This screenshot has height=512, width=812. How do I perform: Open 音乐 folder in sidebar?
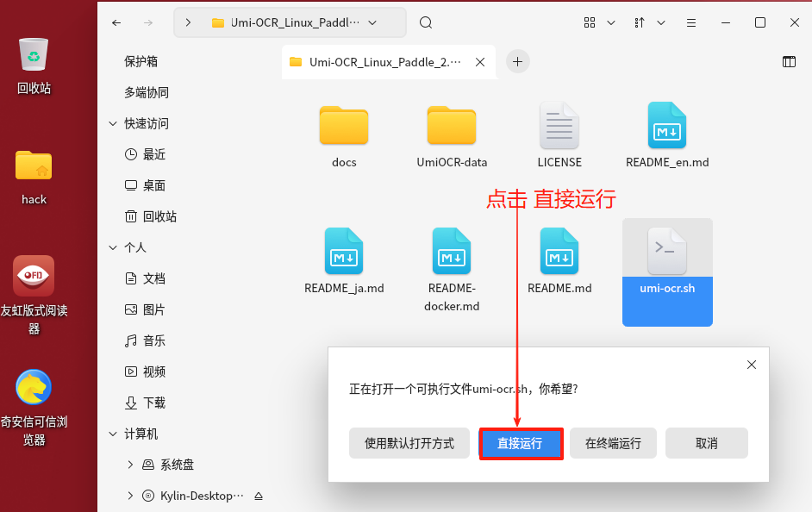(146, 340)
